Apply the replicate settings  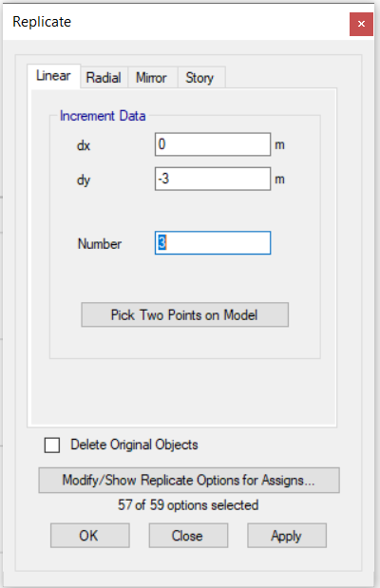287,536
